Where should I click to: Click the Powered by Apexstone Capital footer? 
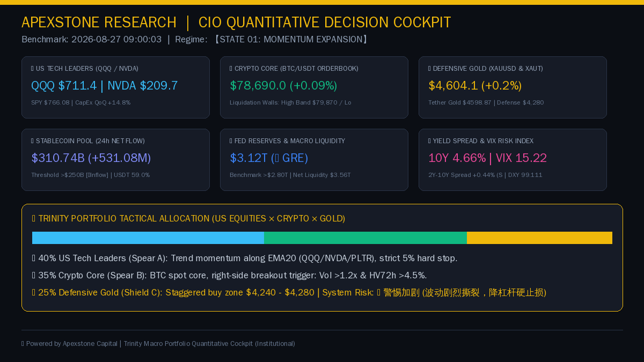click(x=158, y=344)
